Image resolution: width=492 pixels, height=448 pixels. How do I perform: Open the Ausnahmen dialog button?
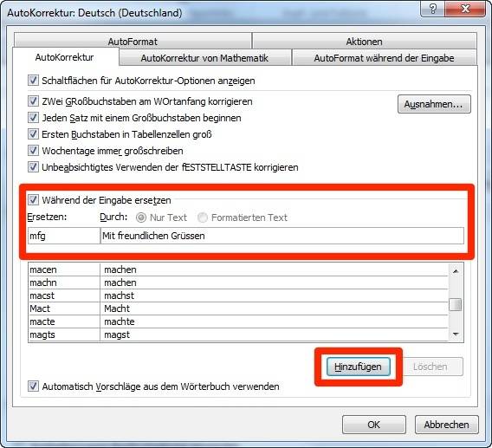click(x=434, y=104)
